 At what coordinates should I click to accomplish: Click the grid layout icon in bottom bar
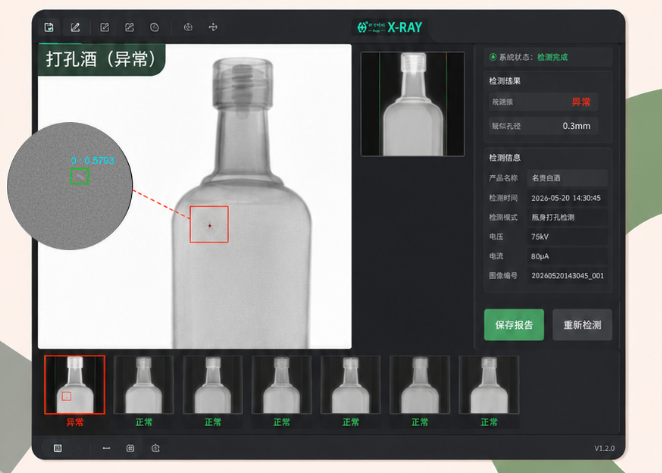coord(130,448)
